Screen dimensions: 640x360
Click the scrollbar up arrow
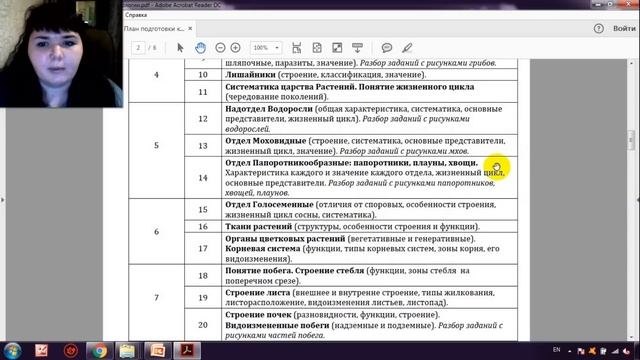[631, 63]
